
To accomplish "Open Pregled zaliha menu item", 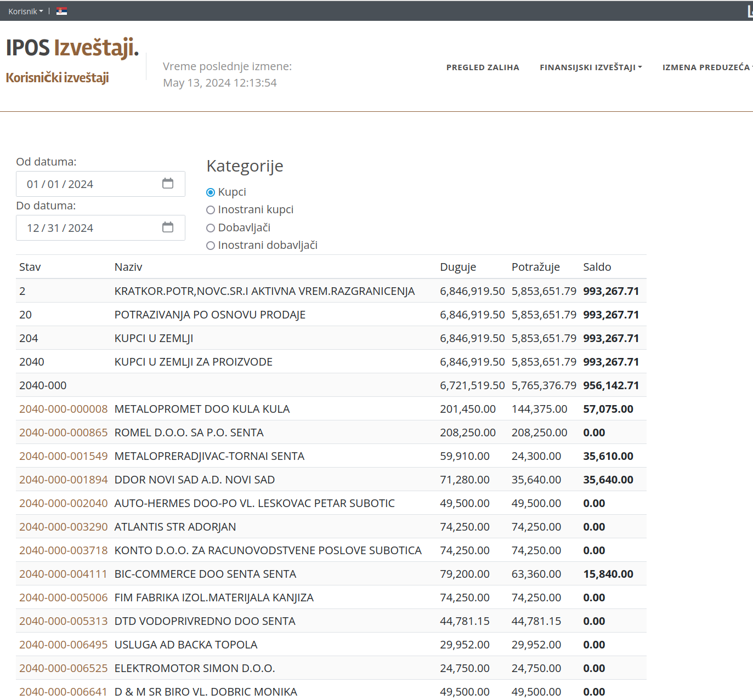I will pos(483,67).
